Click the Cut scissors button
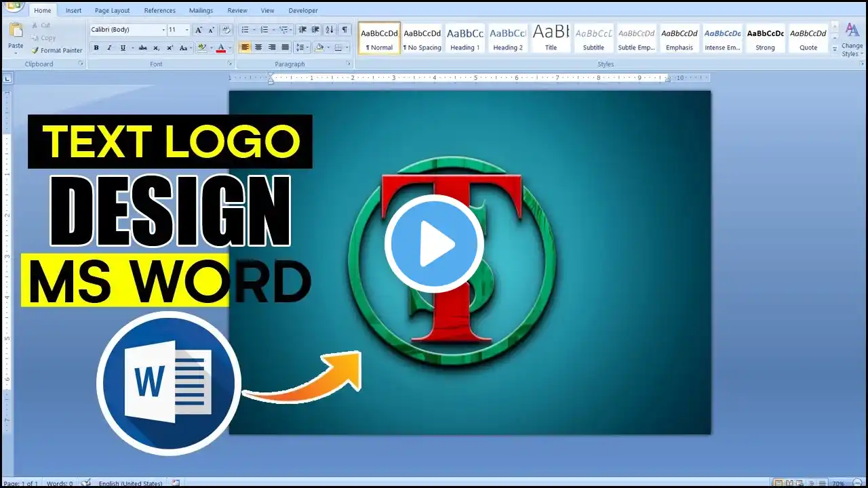The width and height of the screenshot is (868, 488). [41, 26]
